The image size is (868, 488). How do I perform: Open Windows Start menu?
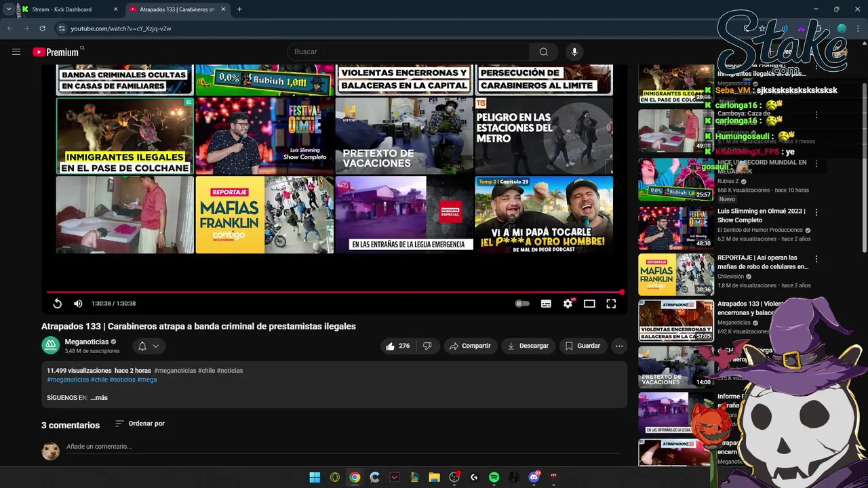coord(315,477)
